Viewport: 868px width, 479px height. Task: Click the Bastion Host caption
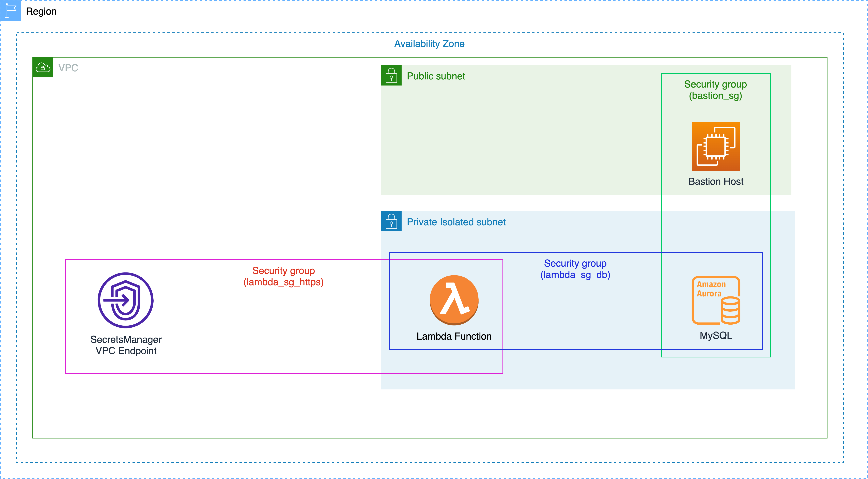pyautogui.click(x=716, y=182)
